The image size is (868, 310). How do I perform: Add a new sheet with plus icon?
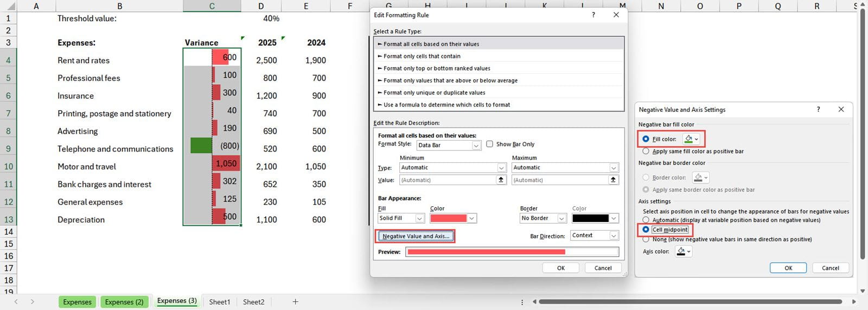pyautogui.click(x=295, y=302)
